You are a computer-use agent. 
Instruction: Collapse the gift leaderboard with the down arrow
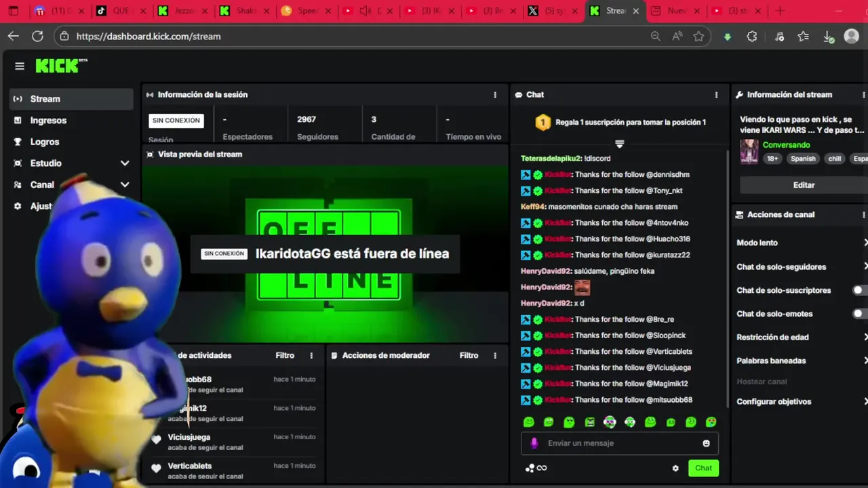(x=619, y=144)
